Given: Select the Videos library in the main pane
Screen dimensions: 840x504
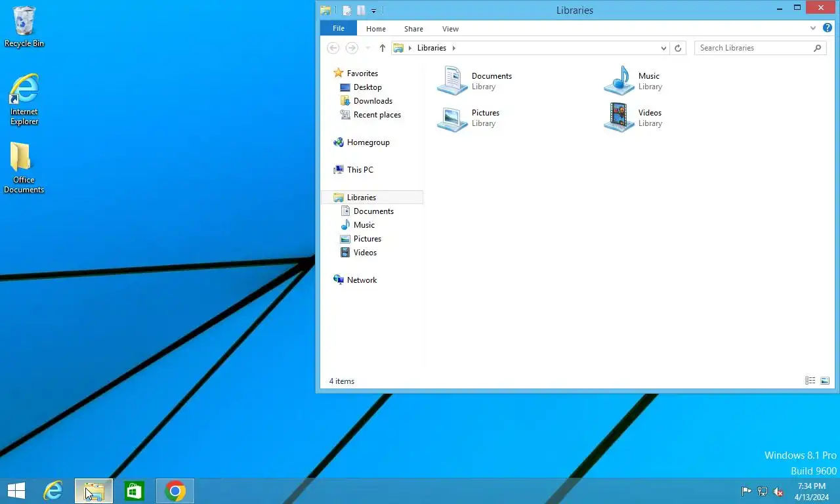Looking at the screenshot, I should coord(634,118).
